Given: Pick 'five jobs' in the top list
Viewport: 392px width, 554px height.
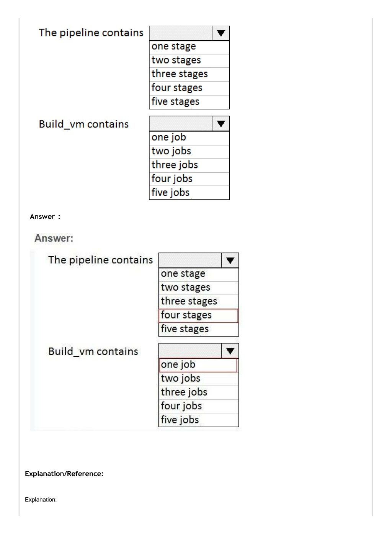Looking at the screenshot, I should pyautogui.click(x=189, y=193).
